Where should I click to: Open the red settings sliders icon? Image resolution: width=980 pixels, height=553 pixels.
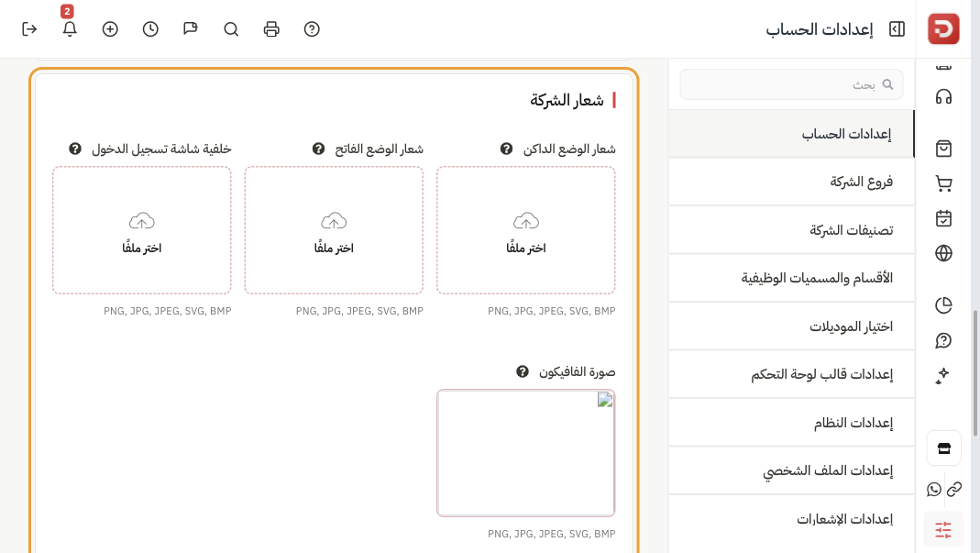tap(943, 530)
